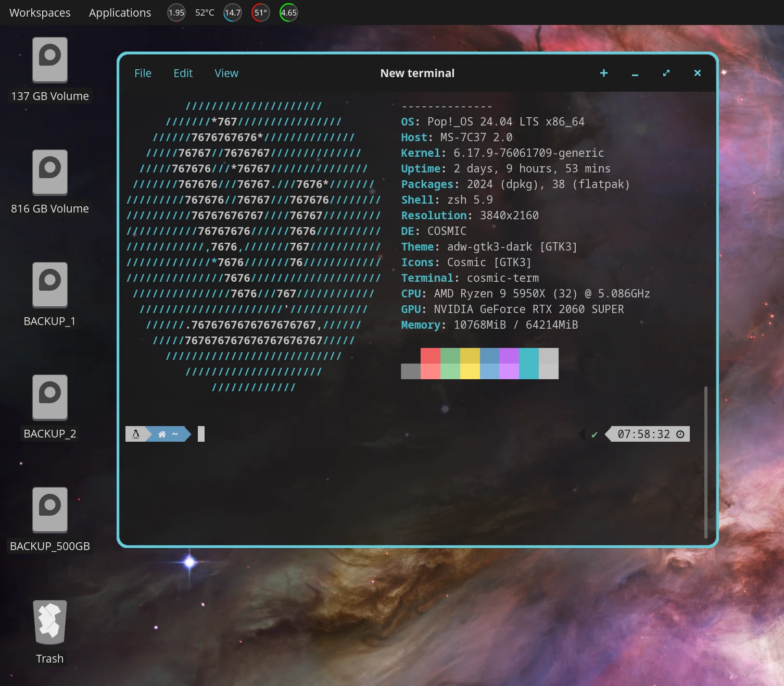Click the 137 GB Volume label text
Screen dimensions: 784x686
[50, 96]
